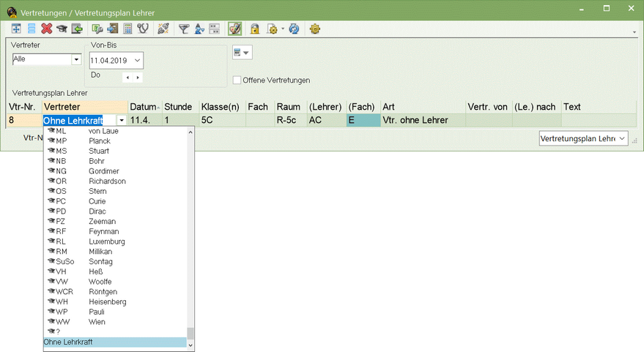Viewport: 644px width, 352px height.
Task: Toggle the paint palette coloring icon
Action: click(235, 29)
